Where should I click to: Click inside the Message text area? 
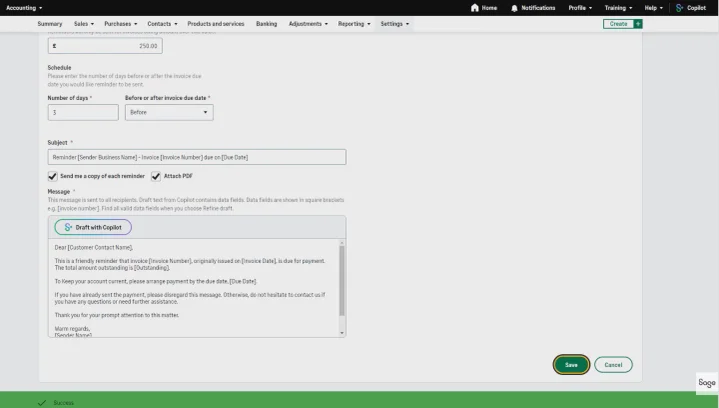194,288
